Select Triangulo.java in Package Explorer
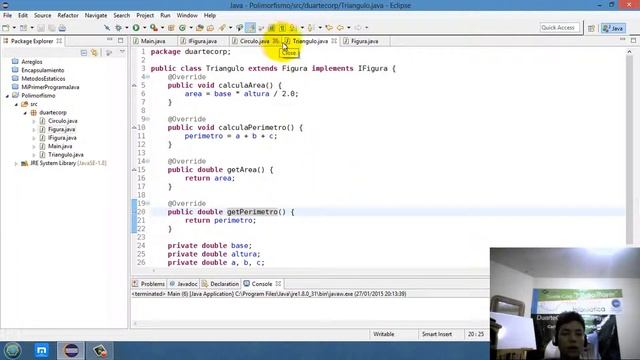Image resolution: width=640 pixels, height=360 pixels. [65, 155]
